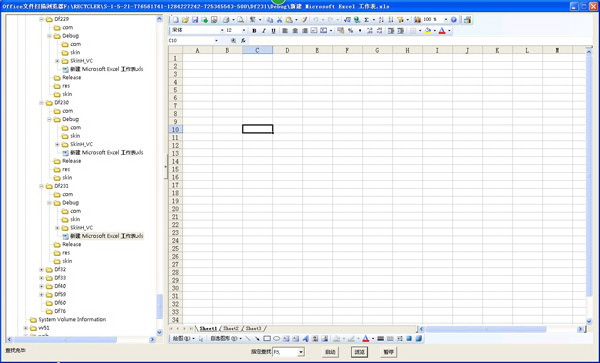Click the Cut scissors icon
This screenshot has width=600, height=363.
[x=279, y=20]
